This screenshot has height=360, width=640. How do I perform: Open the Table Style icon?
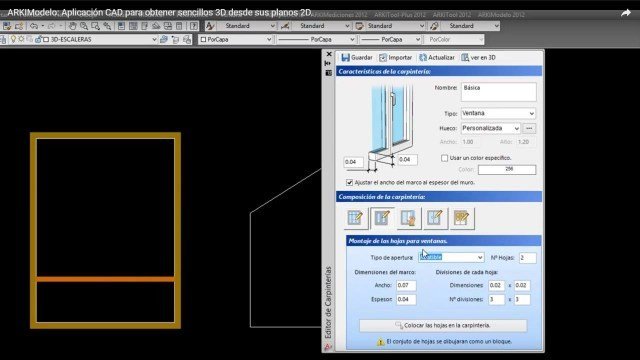359,26
